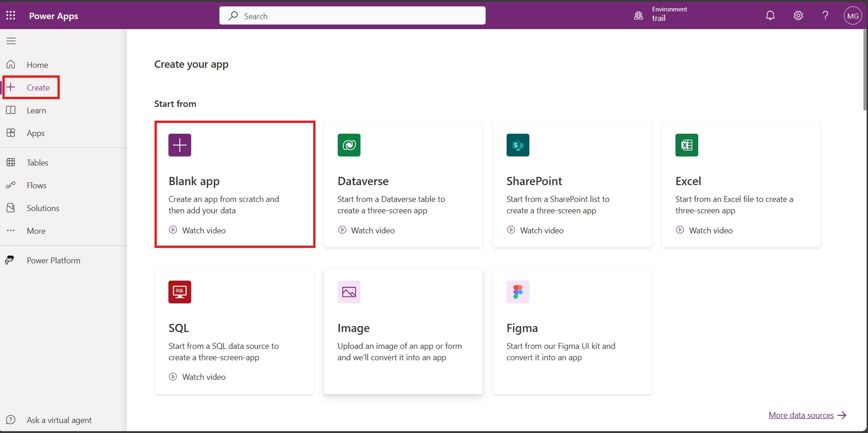Select the Image card thumbnail

pos(349,292)
